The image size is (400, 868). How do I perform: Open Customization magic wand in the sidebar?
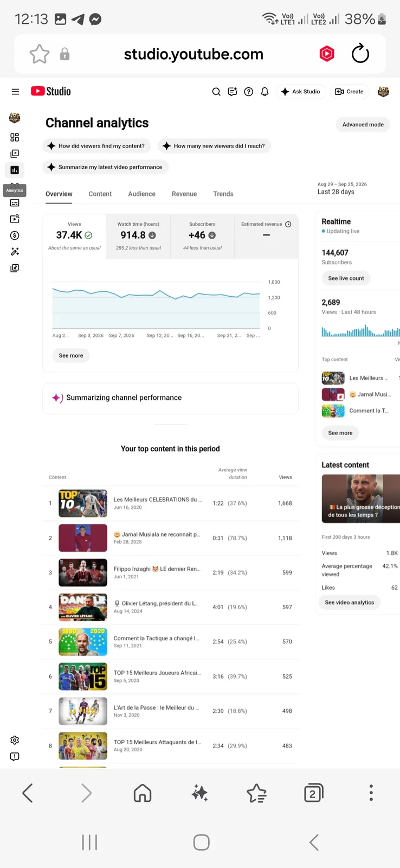coord(15,252)
